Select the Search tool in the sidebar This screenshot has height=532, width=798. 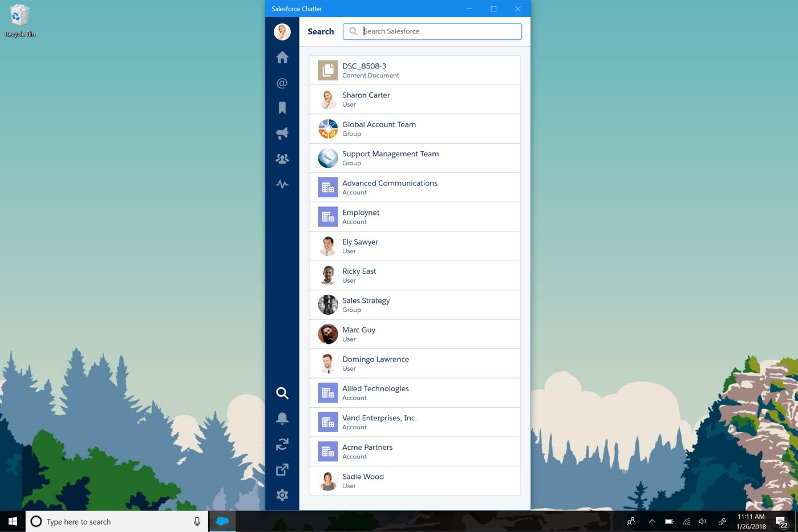(x=282, y=393)
